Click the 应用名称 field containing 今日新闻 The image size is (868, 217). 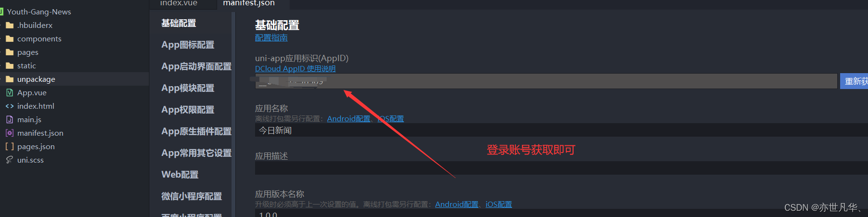[561, 130]
